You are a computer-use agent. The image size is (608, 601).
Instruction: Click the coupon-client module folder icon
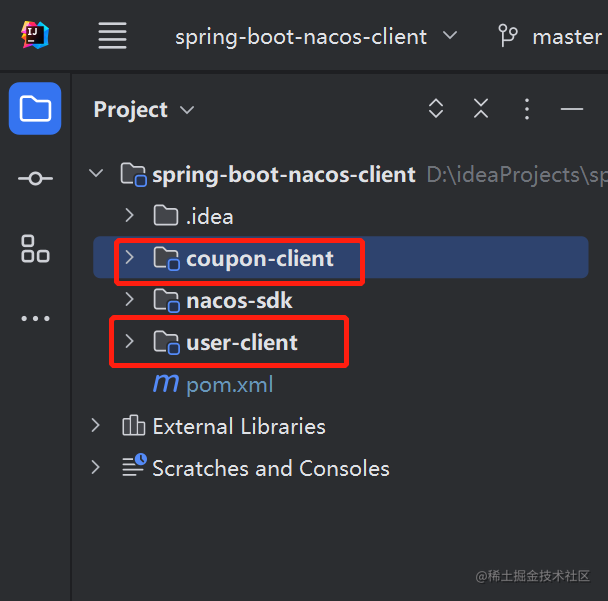[x=167, y=259]
